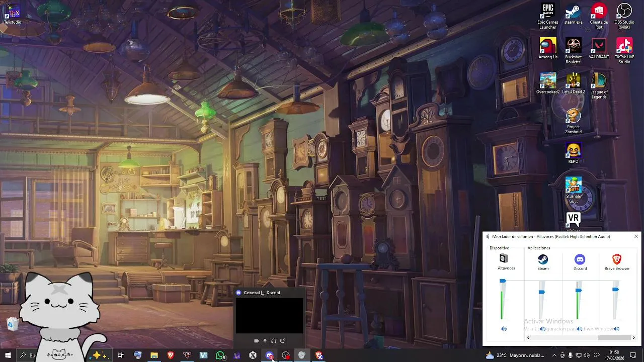Select the Overcooked2 desktop icon
The width and height of the screenshot is (644, 362).
[548, 83]
